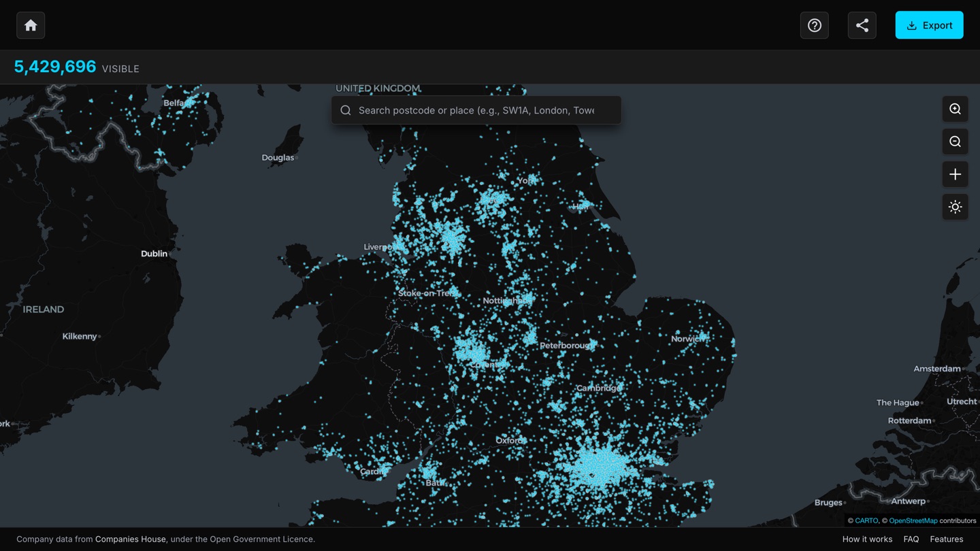
Task: Click the Kilkenny map label
Action: pos(80,336)
